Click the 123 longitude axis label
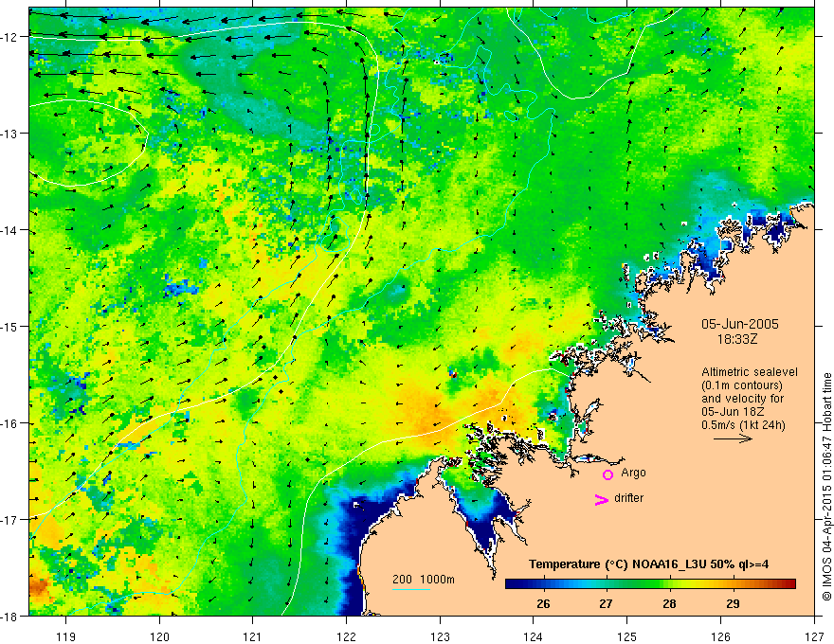Image resolution: width=834 pixels, height=644 pixels. pyautogui.click(x=440, y=636)
